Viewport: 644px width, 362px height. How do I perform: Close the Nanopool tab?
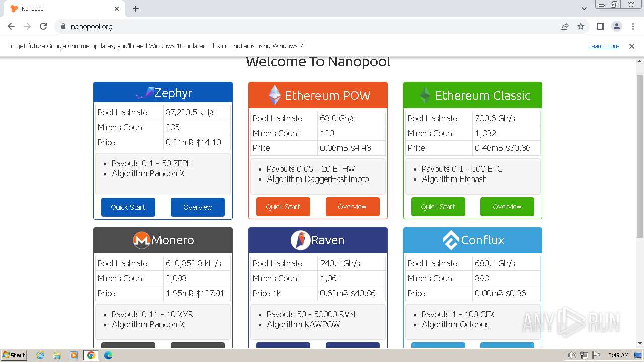click(117, 9)
